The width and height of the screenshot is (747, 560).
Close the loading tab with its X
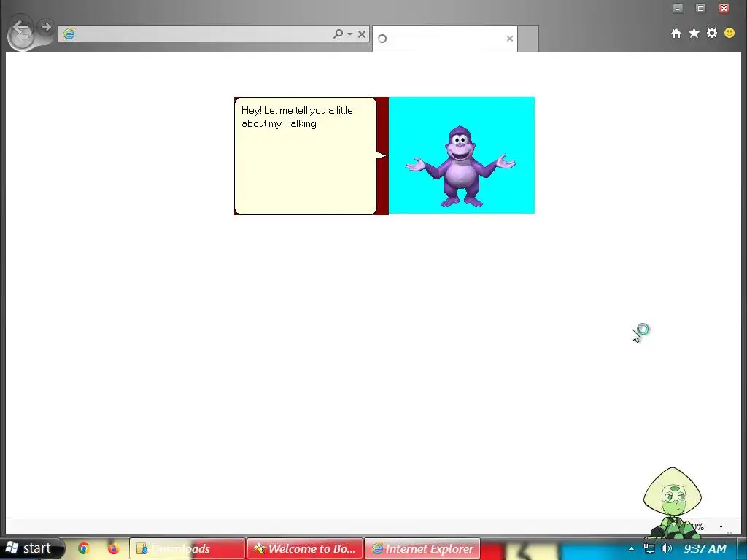point(509,39)
